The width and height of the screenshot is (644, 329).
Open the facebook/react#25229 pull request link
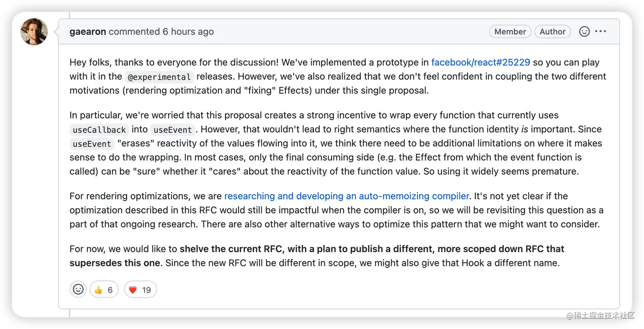[x=480, y=62]
